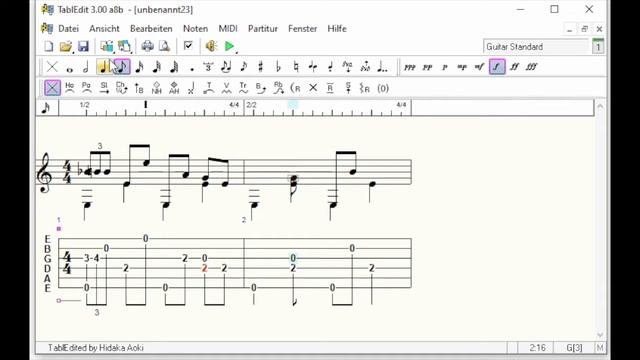
Task: Apply the NH natural harmonic effect
Action: (x=157, y=88)
